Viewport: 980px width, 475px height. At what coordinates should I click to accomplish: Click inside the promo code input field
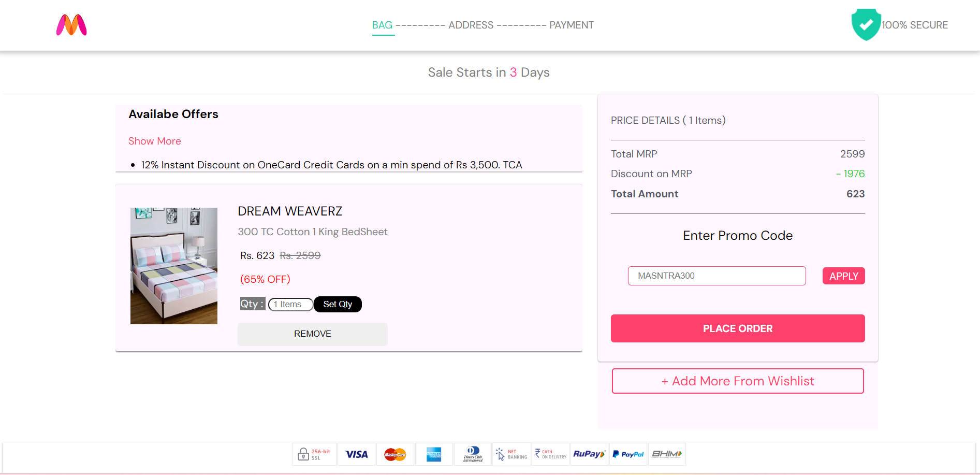pyautogui.click(x=716, y=276)
